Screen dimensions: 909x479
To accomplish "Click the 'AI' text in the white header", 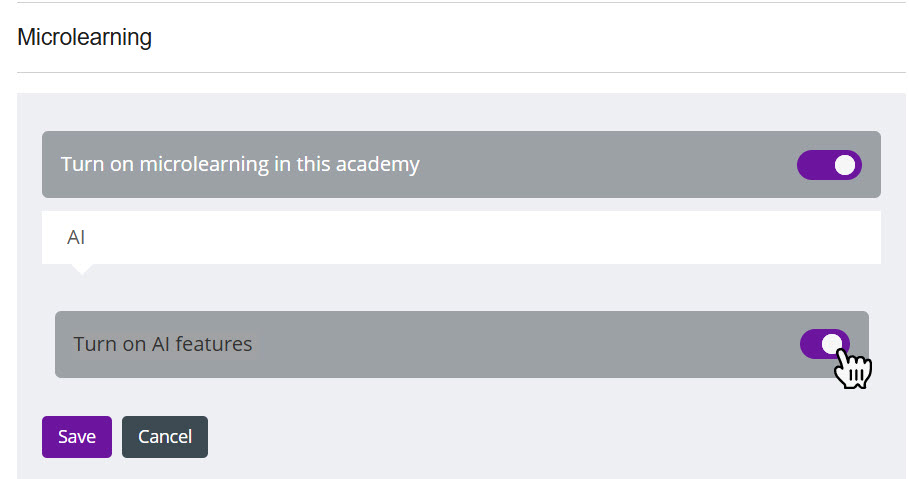I will 76,237.
